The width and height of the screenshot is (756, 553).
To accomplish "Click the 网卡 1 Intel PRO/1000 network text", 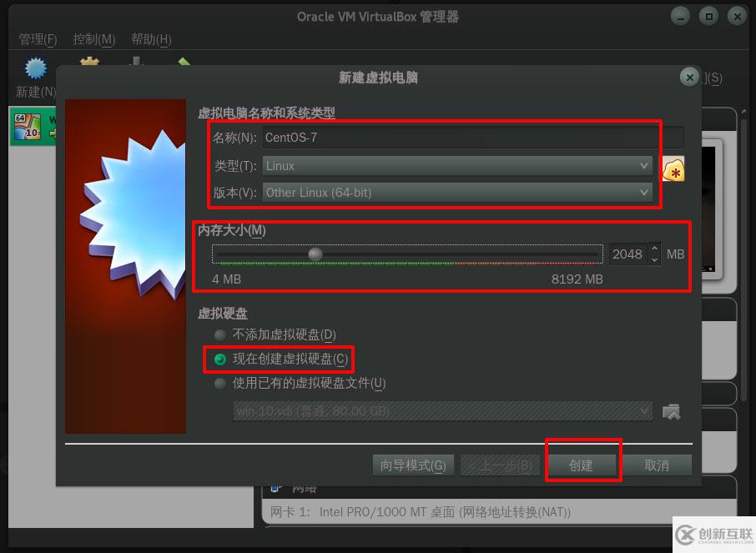I will [421, 512].
